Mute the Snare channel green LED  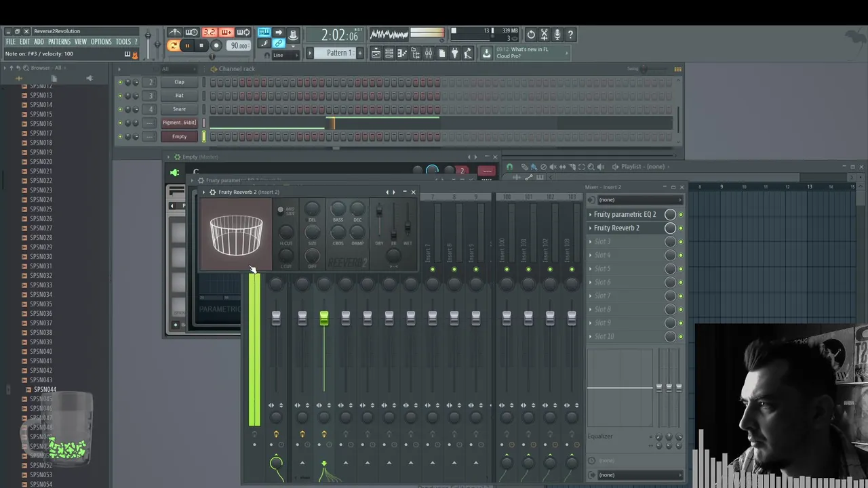click(x=120, y=109)
